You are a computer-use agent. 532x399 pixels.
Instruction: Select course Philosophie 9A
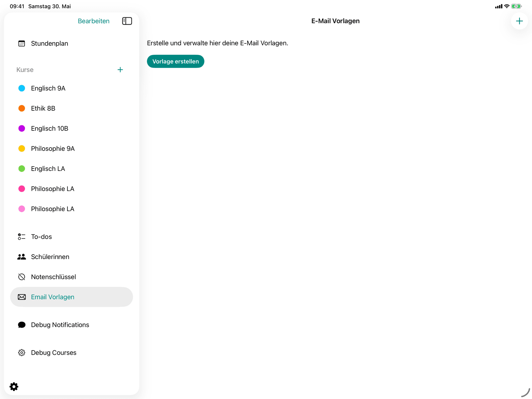click(71, 149)
